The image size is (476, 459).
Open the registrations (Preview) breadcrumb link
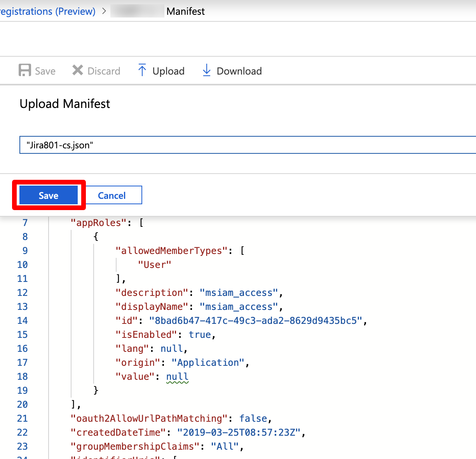(x=48, y=11)
